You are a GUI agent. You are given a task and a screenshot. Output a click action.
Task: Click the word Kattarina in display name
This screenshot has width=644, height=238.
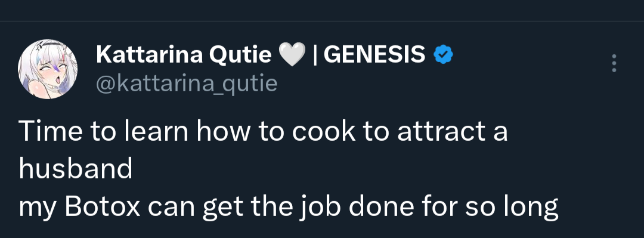(x=150, y=55)
